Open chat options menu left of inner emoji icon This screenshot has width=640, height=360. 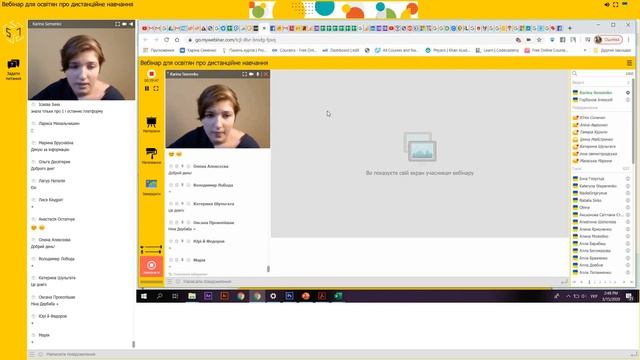170,282
